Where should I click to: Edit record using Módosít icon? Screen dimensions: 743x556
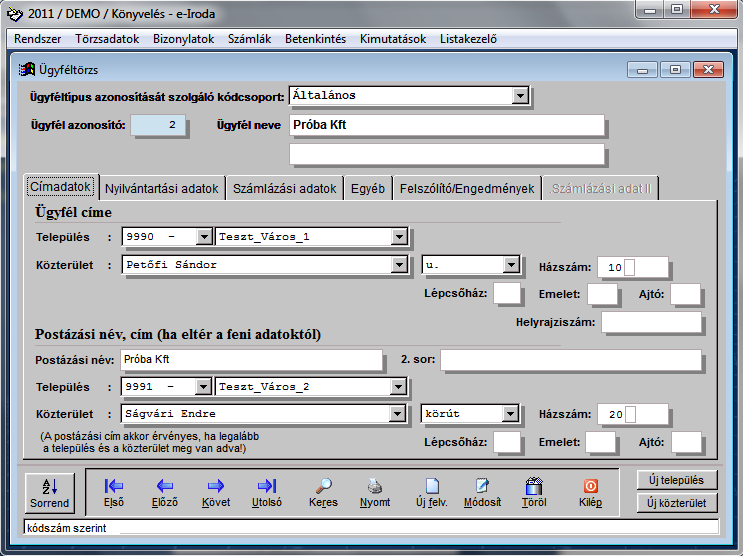point(482,491)
